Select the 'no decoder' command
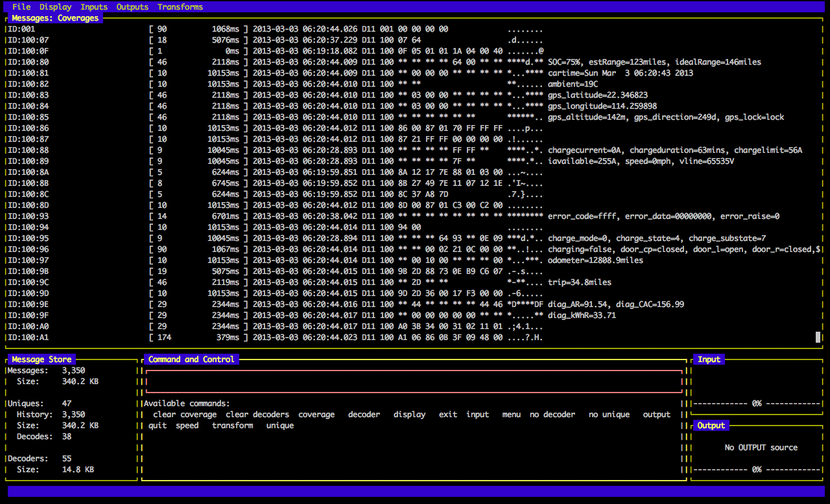Screen dimensions: 830x504 (x=552, y=415)
